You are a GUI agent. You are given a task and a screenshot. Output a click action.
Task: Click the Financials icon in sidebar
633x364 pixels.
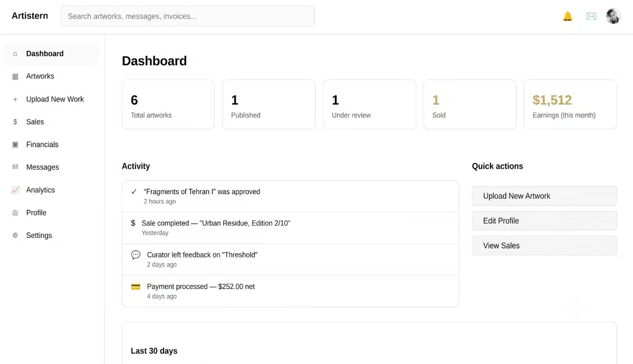(x=15, y=145)
